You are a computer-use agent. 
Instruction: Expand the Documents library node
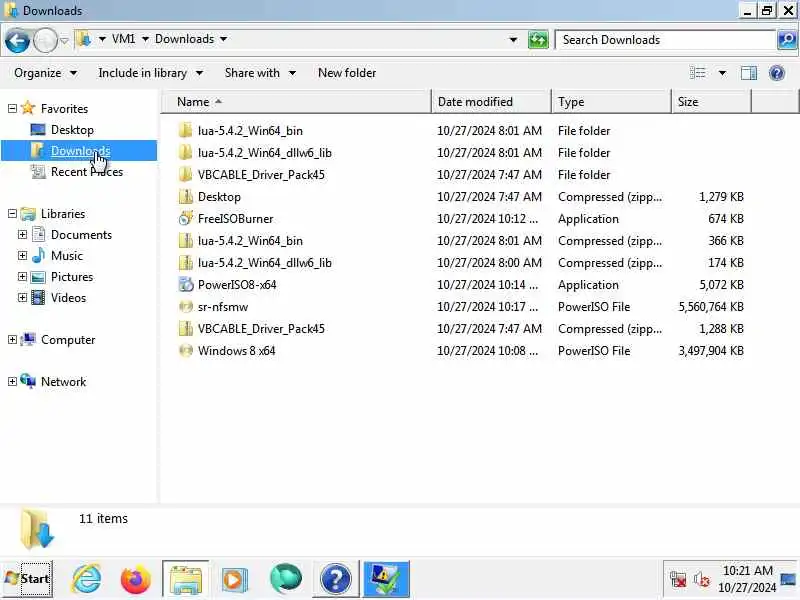point(22,235)
